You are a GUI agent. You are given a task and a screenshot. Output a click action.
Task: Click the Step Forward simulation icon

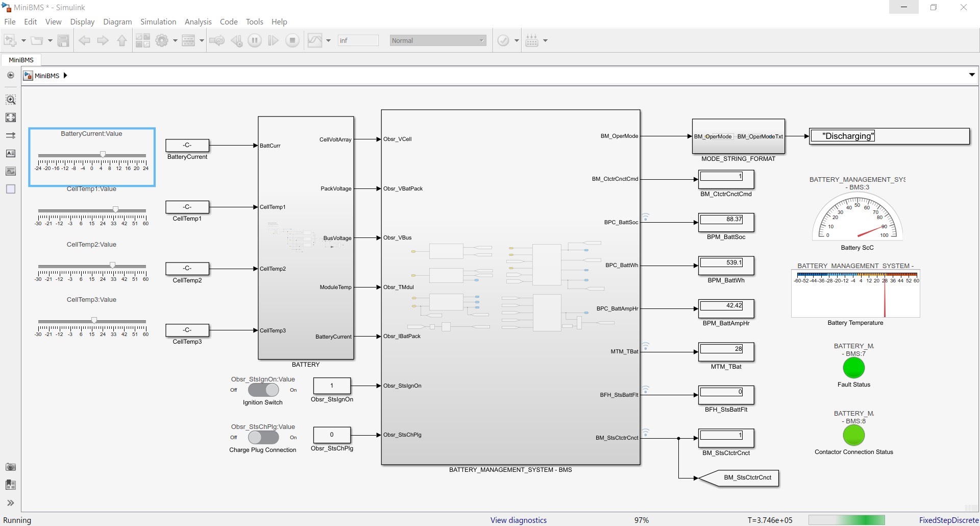tap(273, 40)
